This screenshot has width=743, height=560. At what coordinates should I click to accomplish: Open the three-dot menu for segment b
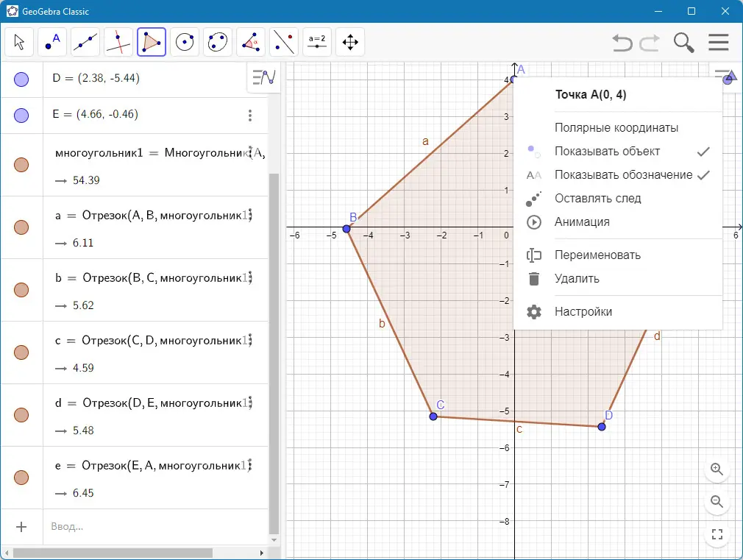[250, 278]
